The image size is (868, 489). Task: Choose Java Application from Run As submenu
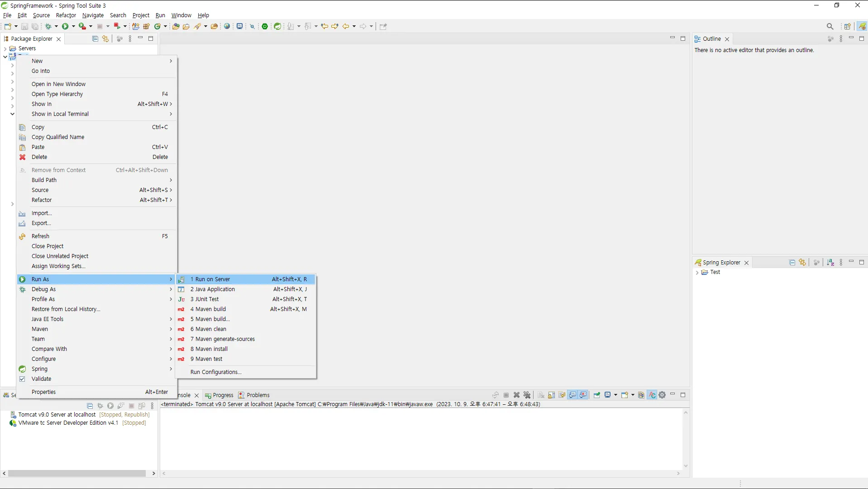246,289
